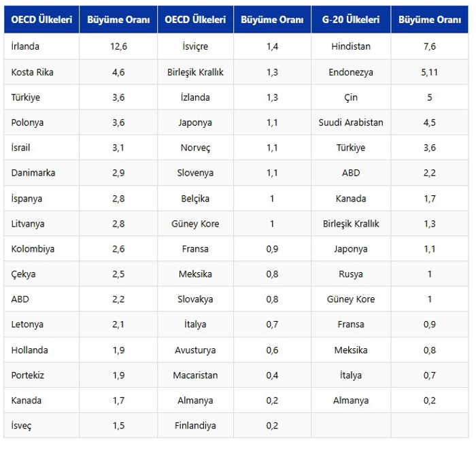Select the Kosta Rika cell
The width and height of the screenshot is (476, 451).
point(33,72)
